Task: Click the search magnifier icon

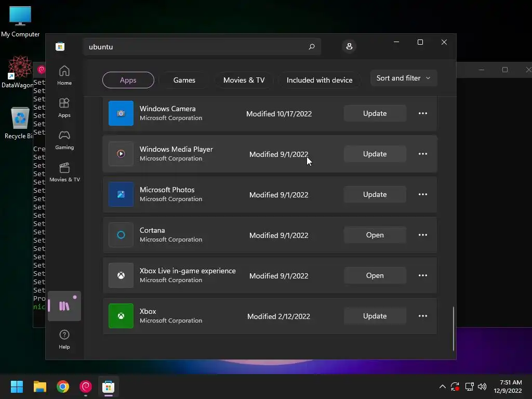Action: click(312, 46)
